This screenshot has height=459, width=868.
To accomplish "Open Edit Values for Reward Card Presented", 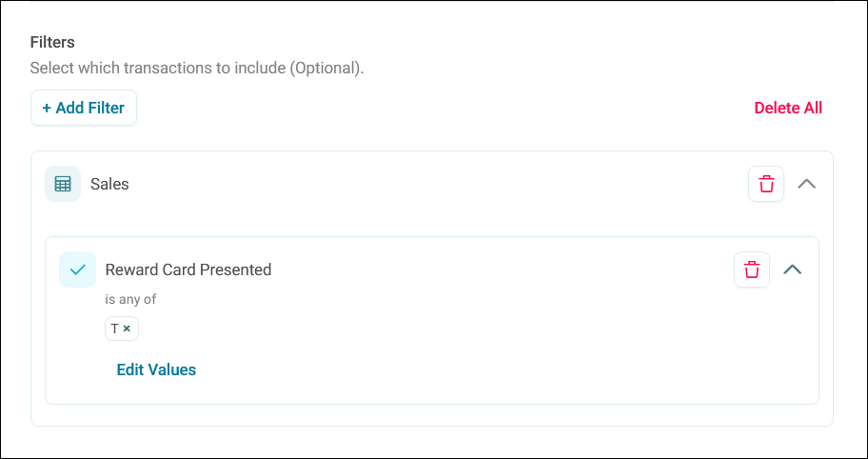I will (156, 369).
